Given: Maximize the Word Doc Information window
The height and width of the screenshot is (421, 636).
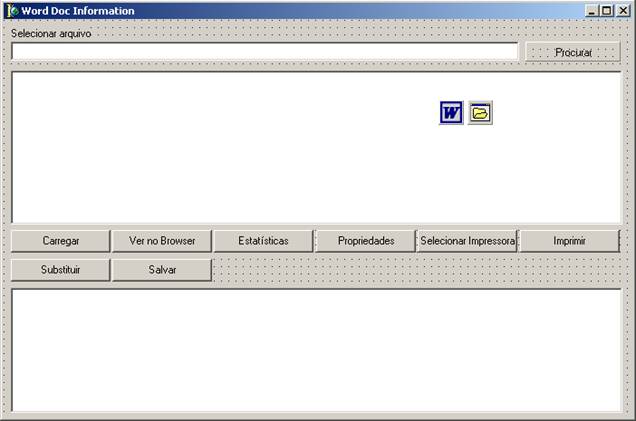Looking at the screenshot, I should [x=606, y=10].
